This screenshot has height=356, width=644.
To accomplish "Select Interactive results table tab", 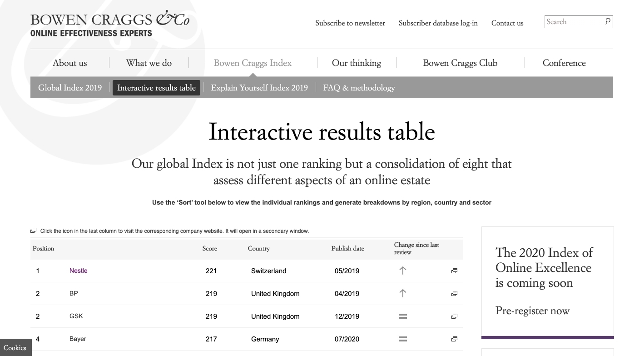I will tap(156, 88).
